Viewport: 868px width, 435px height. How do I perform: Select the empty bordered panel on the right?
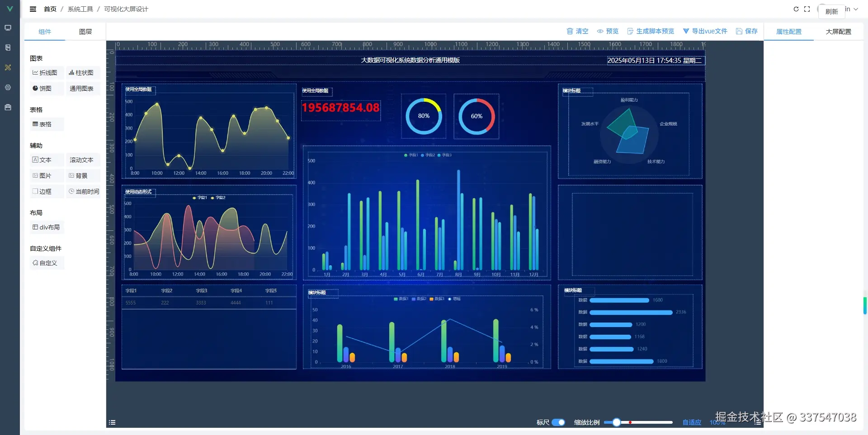pyautogui.click(x=630, y=232)
